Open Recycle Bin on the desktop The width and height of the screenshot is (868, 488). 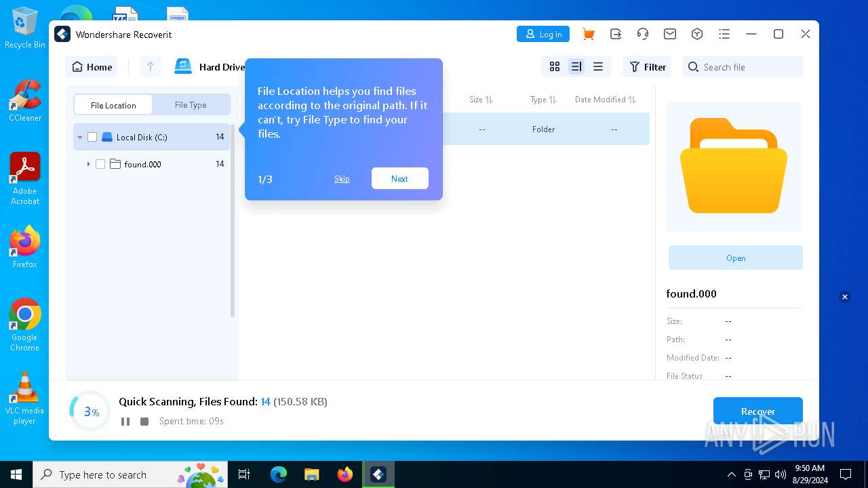click(x=24, y=28)
